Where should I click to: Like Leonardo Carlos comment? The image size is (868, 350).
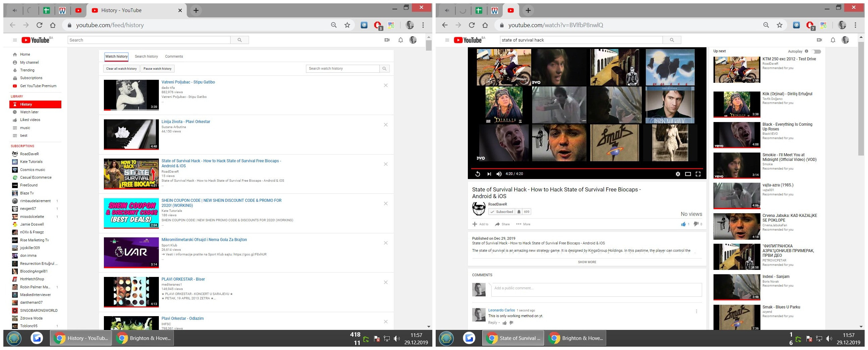(x=504, y=323)
